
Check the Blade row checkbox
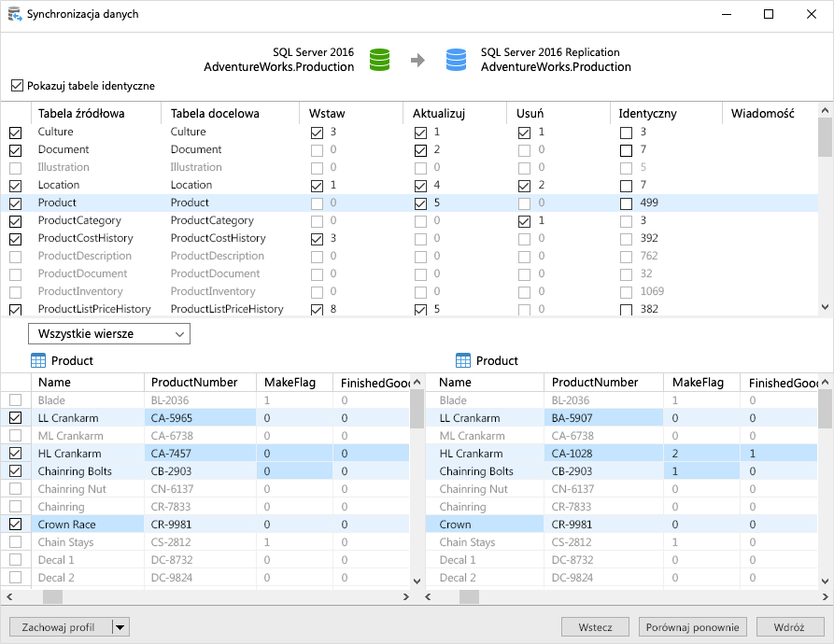[x=16, y=399]
